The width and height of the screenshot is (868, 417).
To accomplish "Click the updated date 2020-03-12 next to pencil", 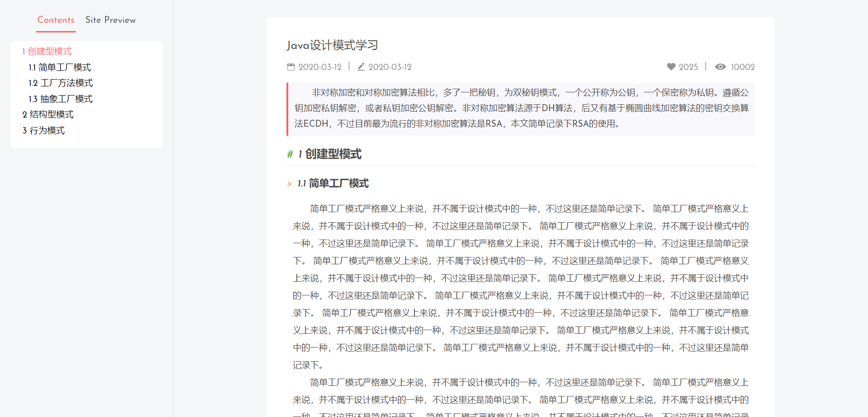I will [x=390, y=67].
